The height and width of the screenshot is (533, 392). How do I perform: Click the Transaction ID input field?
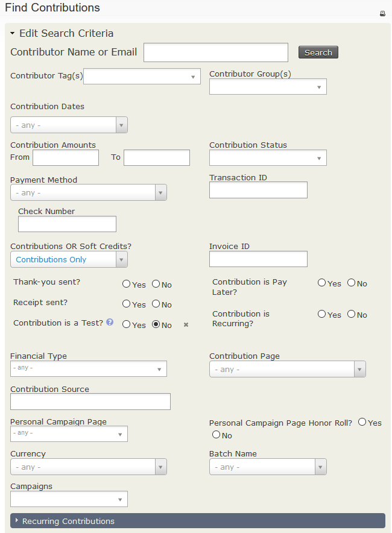click(258, 190)
